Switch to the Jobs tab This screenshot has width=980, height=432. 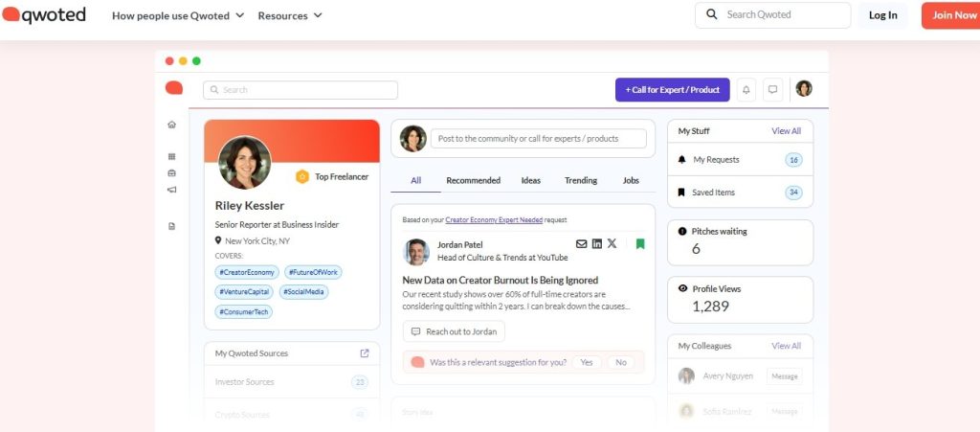pos(631,180)
